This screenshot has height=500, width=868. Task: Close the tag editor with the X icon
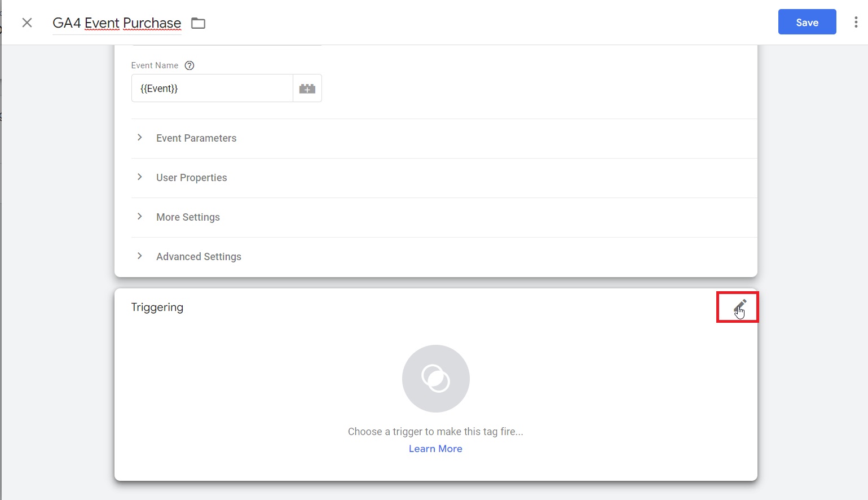(27, 23)
